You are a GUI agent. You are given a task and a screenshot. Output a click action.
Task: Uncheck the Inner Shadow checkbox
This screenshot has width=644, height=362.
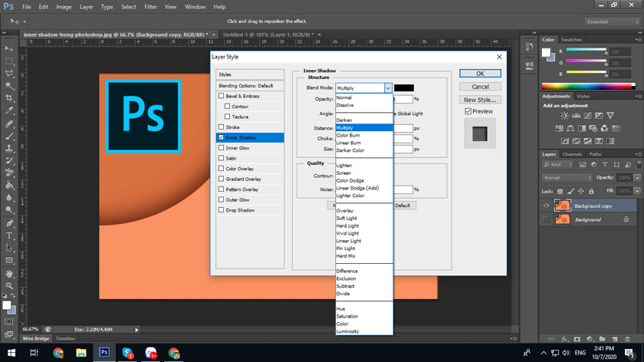click(x=222, y=137)
